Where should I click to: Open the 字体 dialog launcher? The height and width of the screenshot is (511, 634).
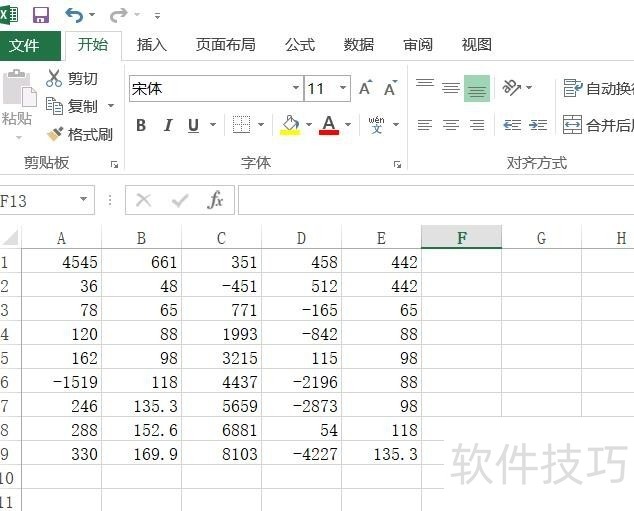point(397,164)
